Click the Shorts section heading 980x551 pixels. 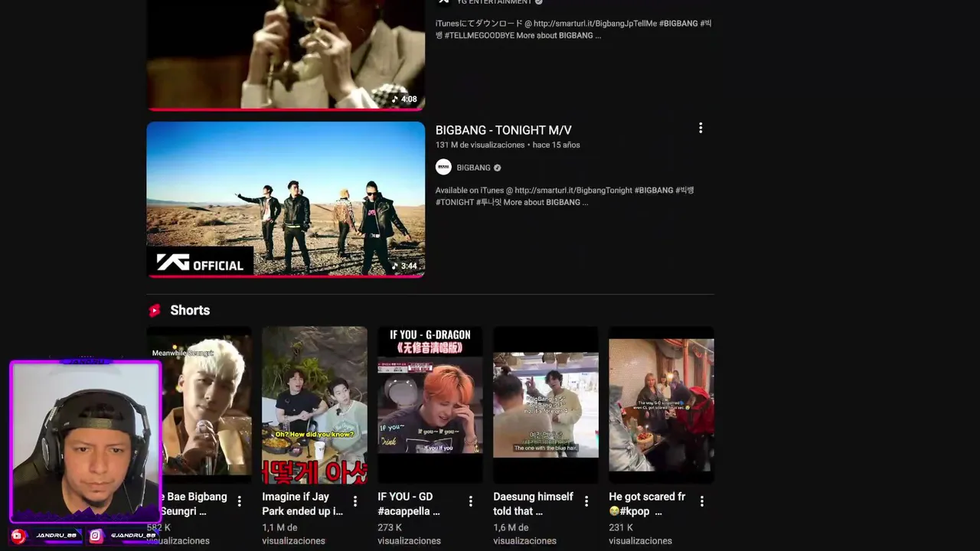coord(190,310)
